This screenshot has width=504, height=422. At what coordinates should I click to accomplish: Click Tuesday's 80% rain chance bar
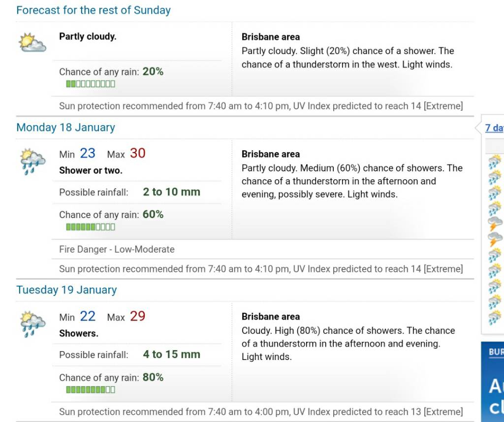[91, 390]
